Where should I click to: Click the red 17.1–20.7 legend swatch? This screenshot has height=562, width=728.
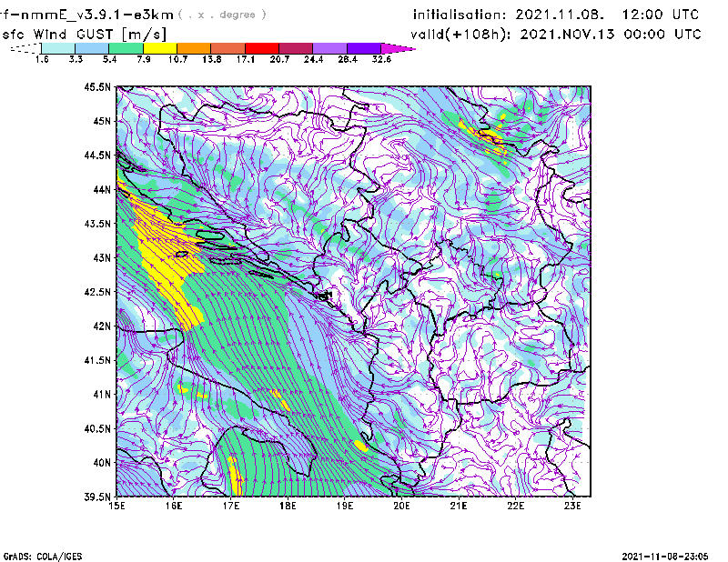coord(262,48)
